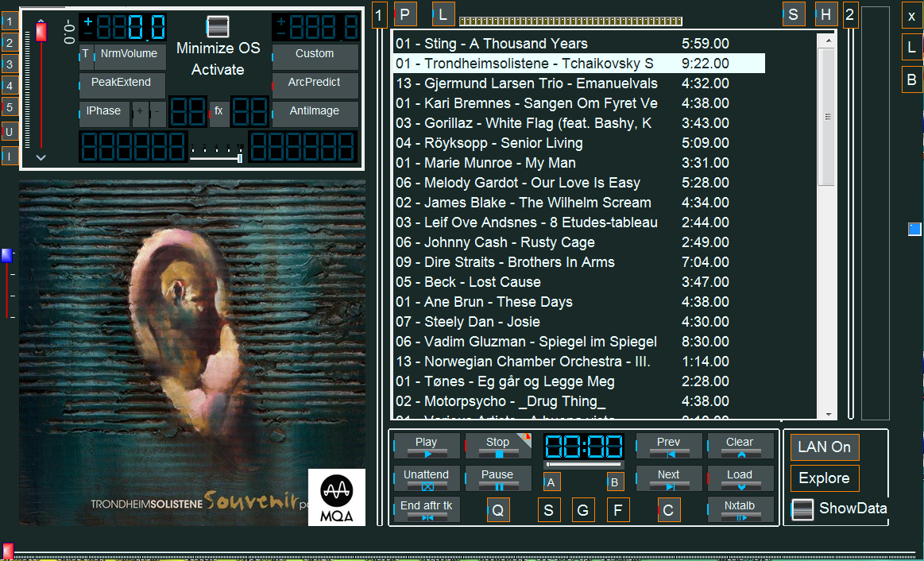Toggle End aftr tk option
Image resolution: width=924 pixels, height=561 pixels.
[x=427, y=509]
